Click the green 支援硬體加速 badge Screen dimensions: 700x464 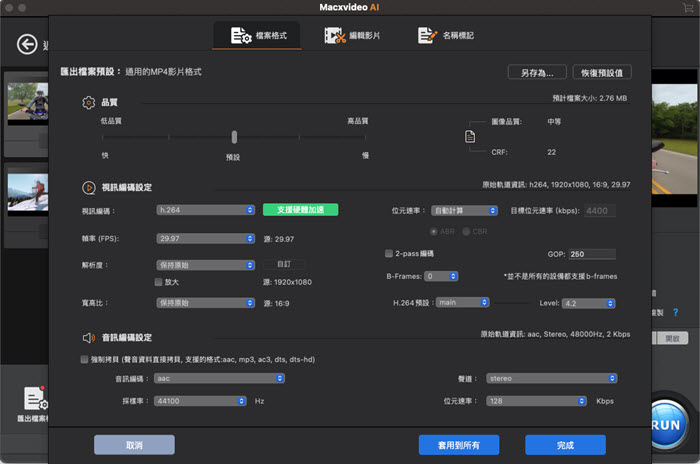tap(300, 209)
